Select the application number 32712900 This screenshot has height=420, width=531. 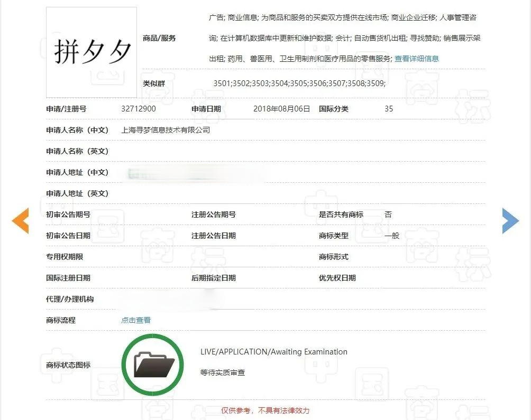pyautogui.click(x=139, y=109)
